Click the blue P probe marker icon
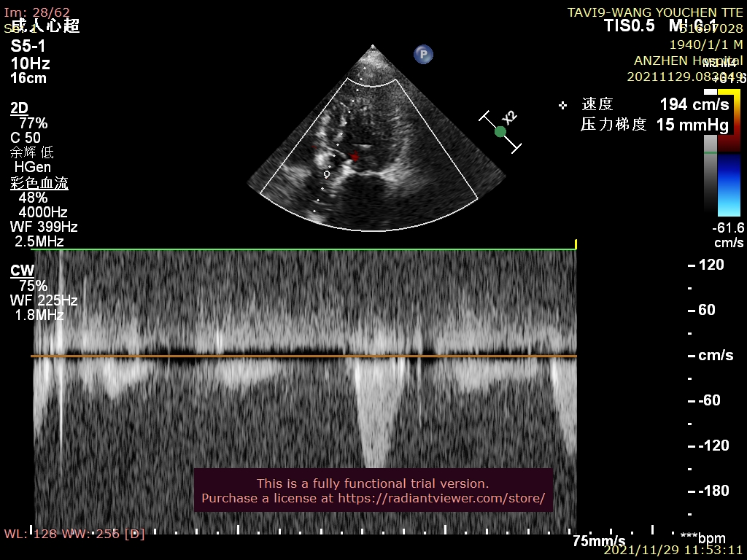This screenshot has width=747, height=560. tap(423, 54)
